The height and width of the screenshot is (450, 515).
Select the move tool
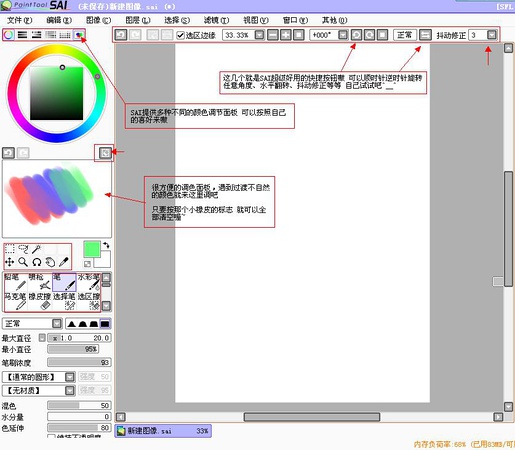[10, 262]
